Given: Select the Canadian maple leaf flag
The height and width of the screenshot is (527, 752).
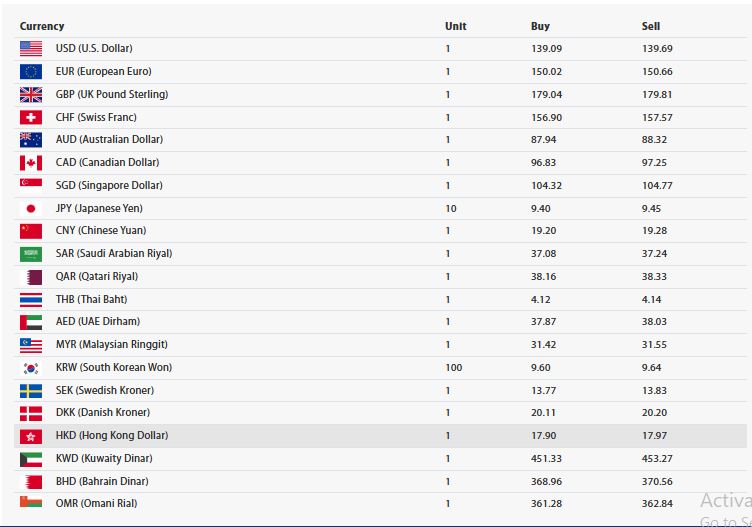Looking at the screenshot, I should [31, 163].
